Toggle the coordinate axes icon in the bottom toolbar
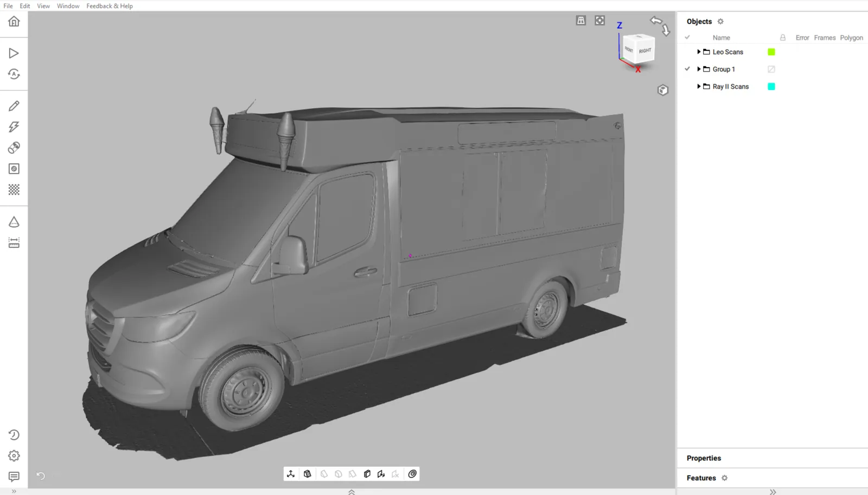Screen dimensions: 868x495 [291, 474]
